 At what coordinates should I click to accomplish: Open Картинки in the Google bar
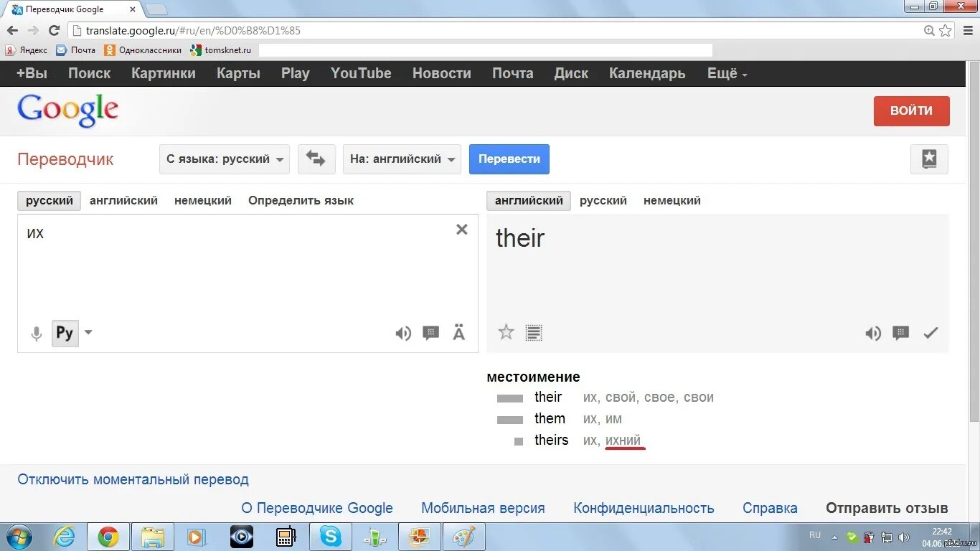point(164,73)
